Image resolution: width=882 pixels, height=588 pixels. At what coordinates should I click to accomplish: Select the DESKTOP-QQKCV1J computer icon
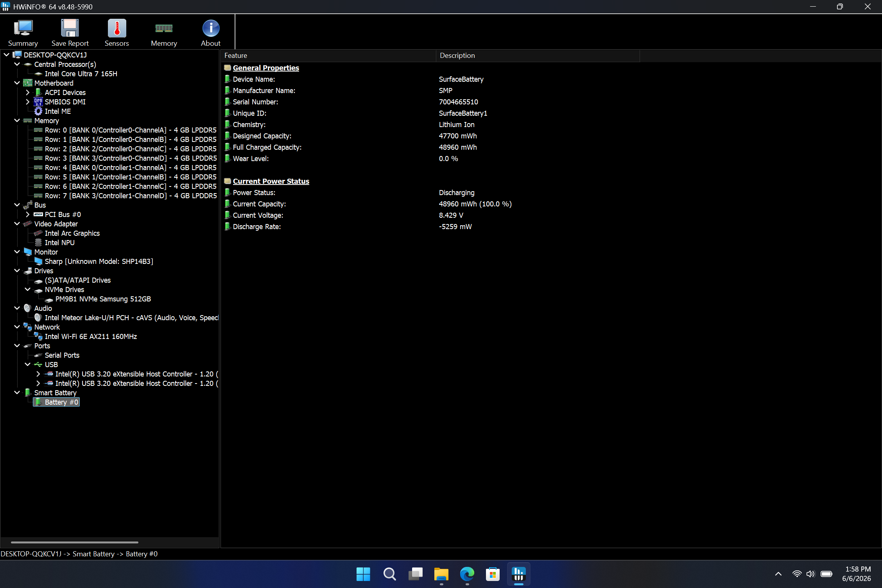click(x=17, y=55)
